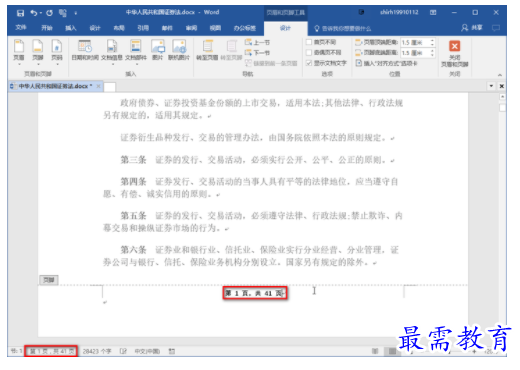
Task: Insert a Picture (图片) into footer
Action: (x=158, y=50)
